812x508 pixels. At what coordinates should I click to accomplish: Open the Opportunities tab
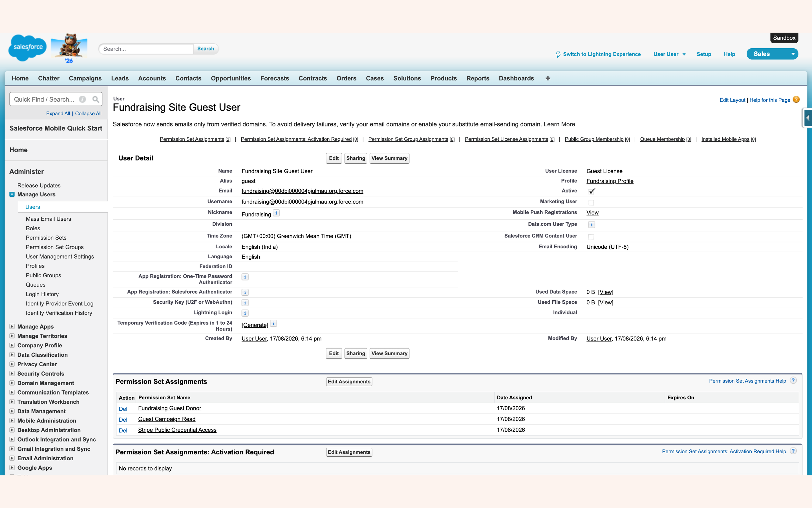(231, 78)
